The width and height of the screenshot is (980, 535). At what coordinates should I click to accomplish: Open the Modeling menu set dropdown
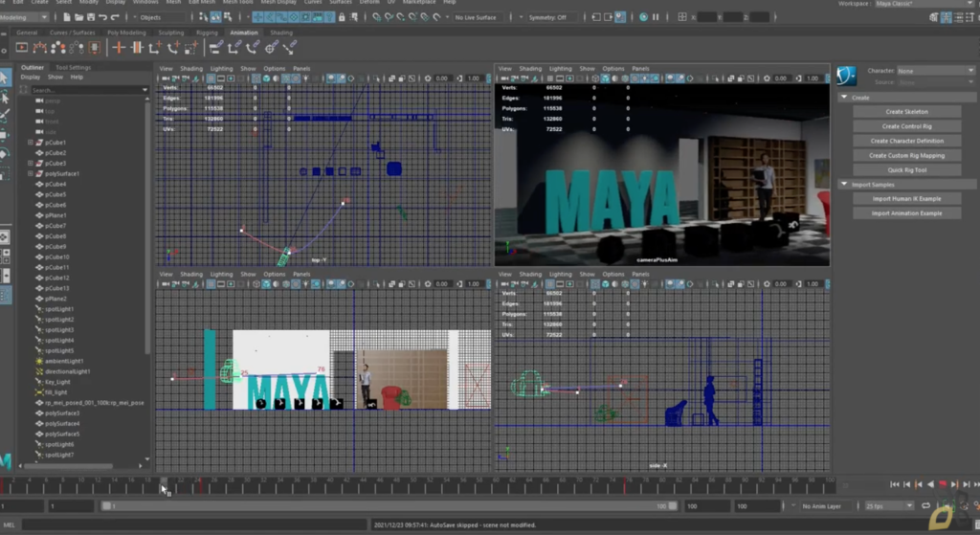point(24,17)
